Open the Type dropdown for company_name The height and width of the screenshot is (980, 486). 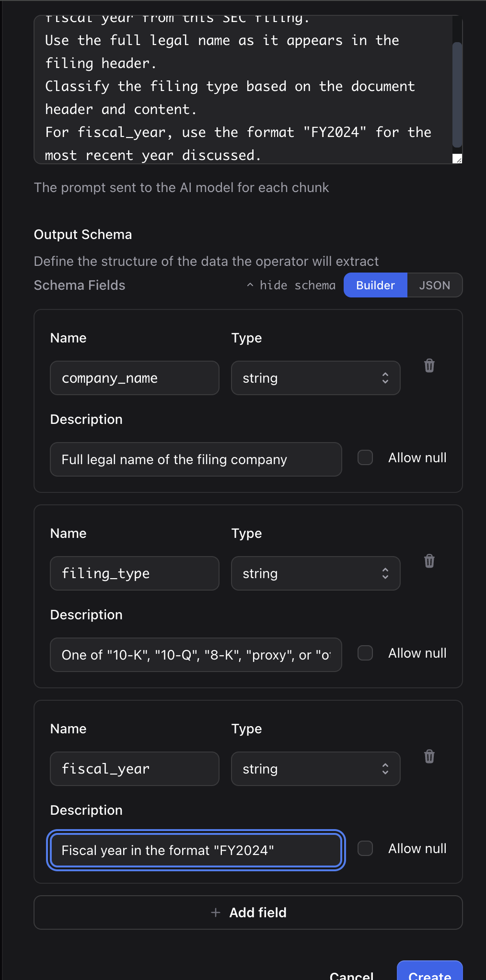point(316,378)
